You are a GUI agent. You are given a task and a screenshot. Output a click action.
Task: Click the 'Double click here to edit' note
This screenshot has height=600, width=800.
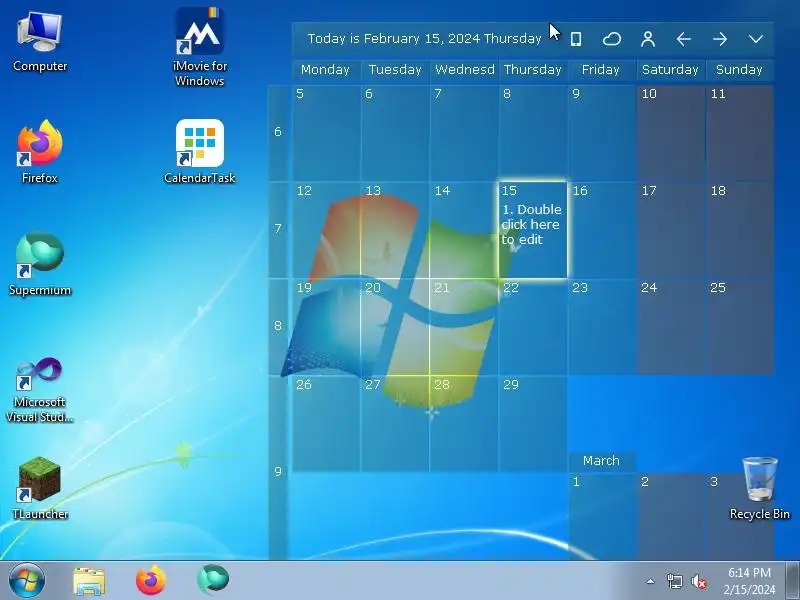coord(531,224)
